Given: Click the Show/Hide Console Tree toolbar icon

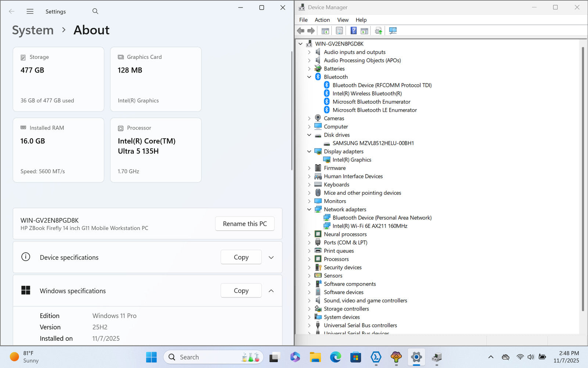Looking at the screenshot, I should [x=325, y=31].
